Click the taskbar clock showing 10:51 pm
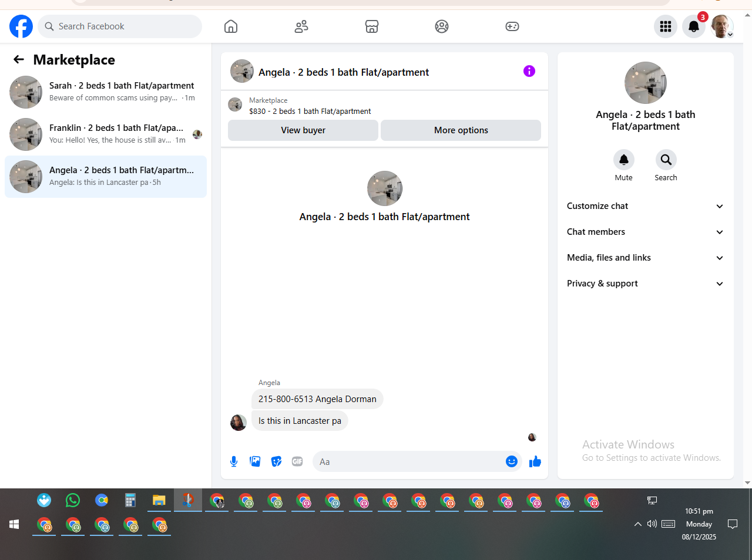The width and height of the screenshot is (752, 560). point(699,524)
